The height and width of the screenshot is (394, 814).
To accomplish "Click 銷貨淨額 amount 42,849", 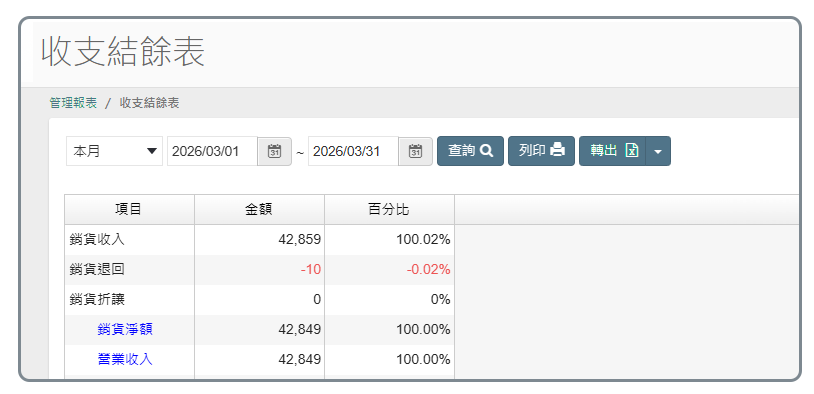I will coord(260,329).
